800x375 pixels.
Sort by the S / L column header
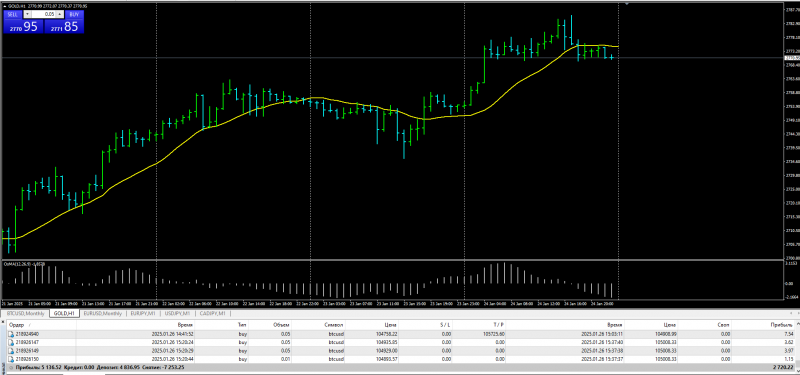[x=444, y=324]
